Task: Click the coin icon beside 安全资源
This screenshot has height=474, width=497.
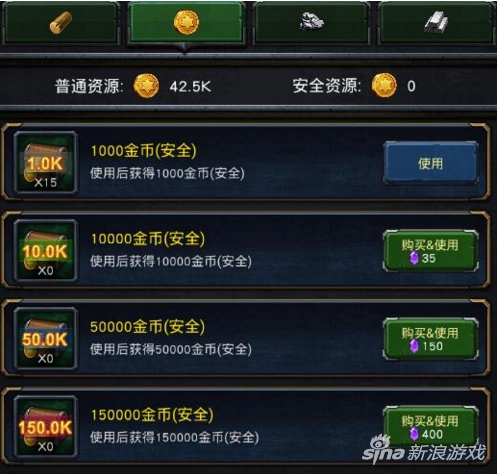Action: pyautogui.click(x=384, y=85)
